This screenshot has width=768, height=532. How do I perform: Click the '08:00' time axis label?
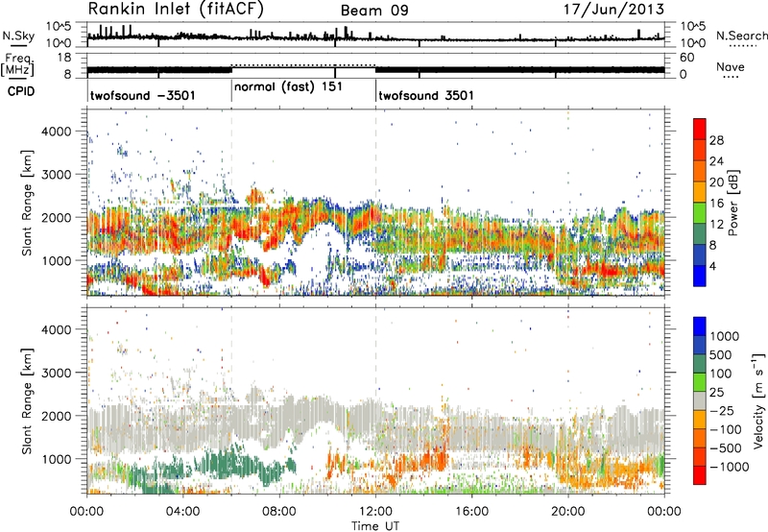tap(279, 512)
